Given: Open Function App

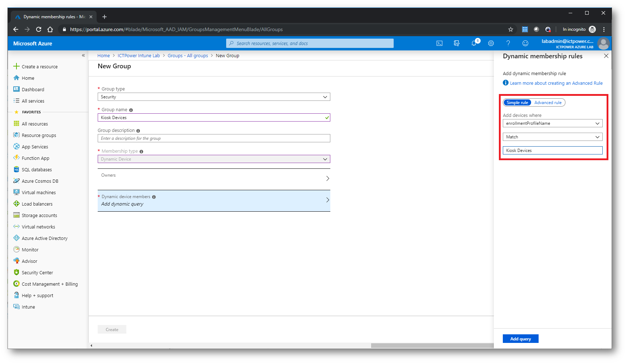Looking at the screenshot, I should (x=35, y=158).
